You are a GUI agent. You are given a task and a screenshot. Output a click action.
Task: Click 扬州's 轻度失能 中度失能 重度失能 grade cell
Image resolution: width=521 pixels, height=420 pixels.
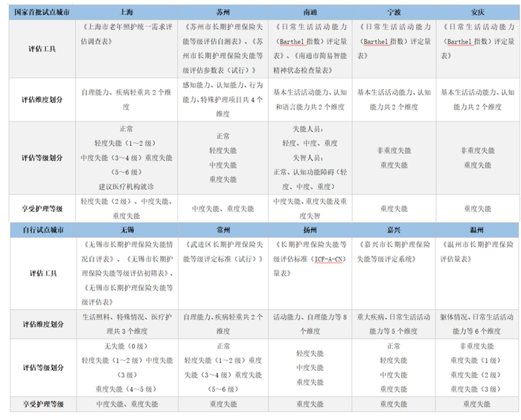[x=310, y=368]
